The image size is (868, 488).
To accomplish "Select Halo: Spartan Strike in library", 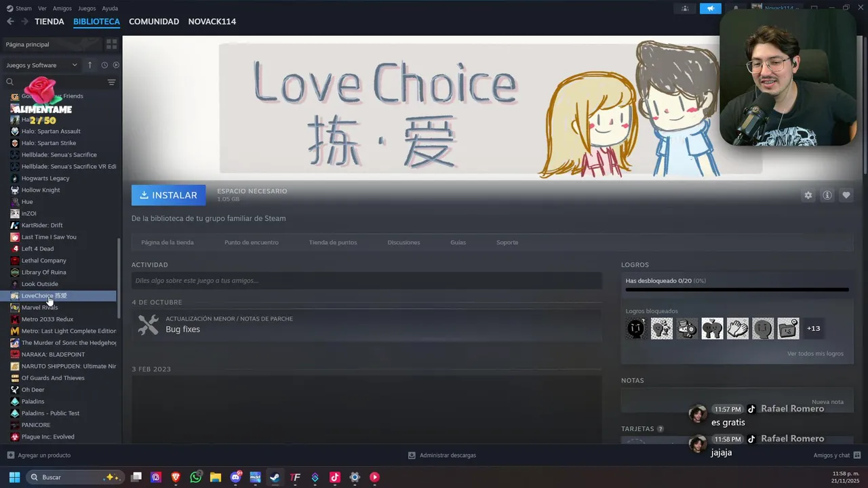I will pos(49,143).
